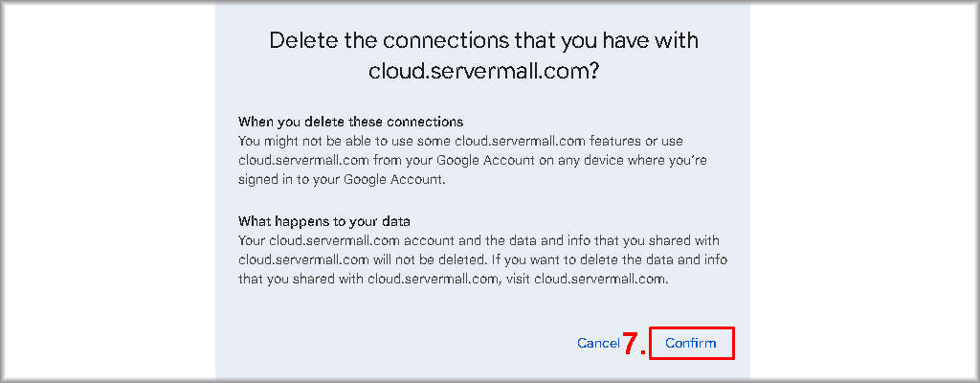This screenshot has height=383, width=980.
Task: Click the "Delete the connections" dialog title
Action: [483, 40]
